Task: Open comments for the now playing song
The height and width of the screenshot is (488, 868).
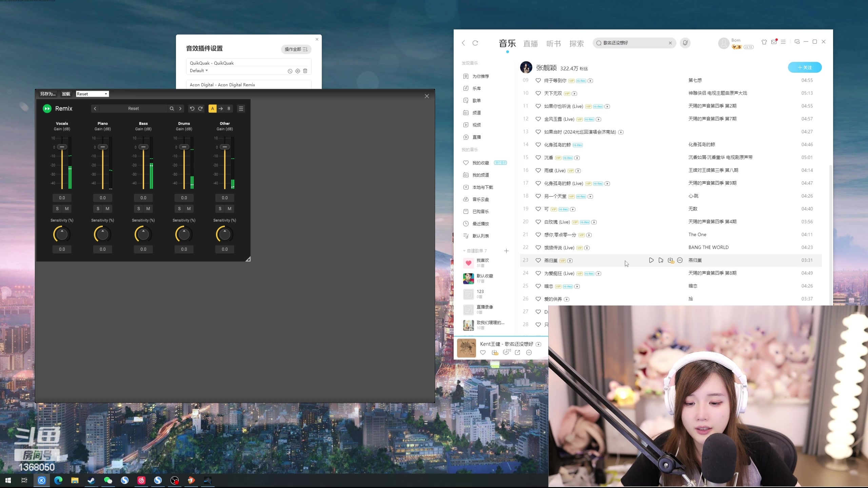Action: point(507,352)
